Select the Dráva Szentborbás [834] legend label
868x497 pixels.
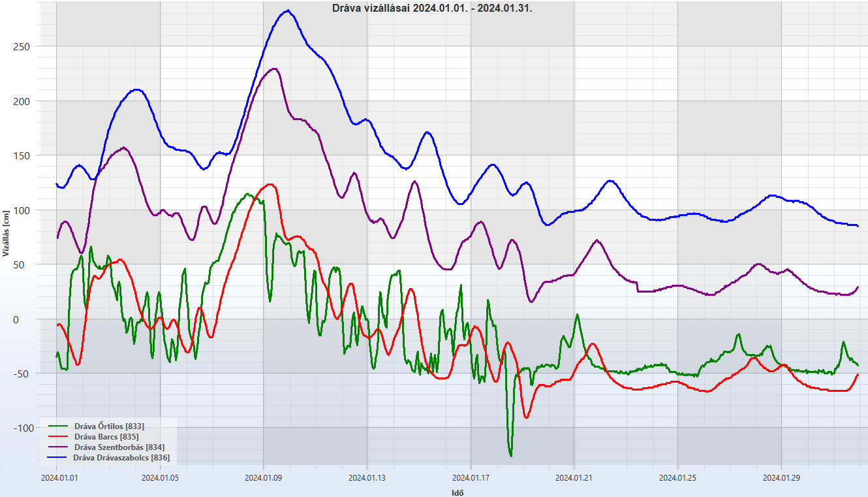pos(119,447)
